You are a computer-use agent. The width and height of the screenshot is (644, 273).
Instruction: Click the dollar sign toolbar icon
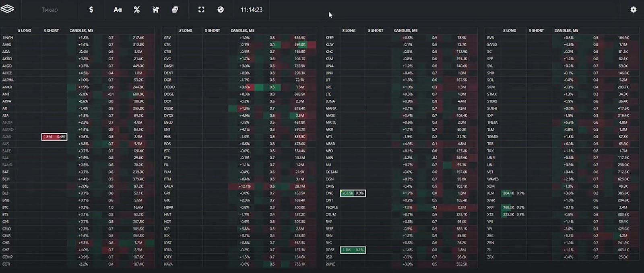91,10
